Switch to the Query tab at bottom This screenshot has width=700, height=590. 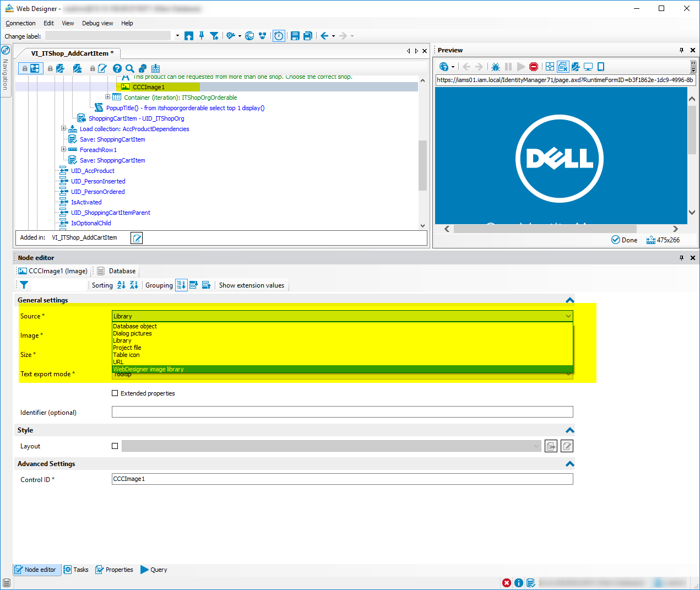point(154,570)
